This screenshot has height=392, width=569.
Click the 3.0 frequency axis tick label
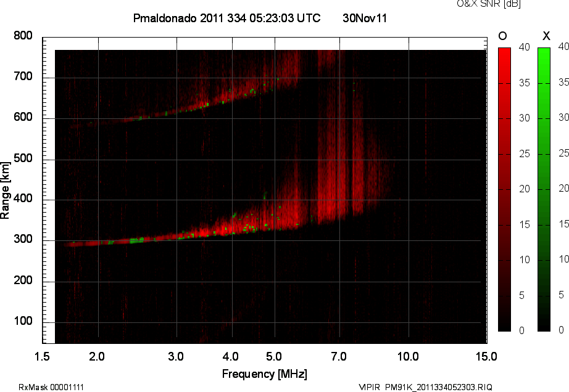(176, 356)
